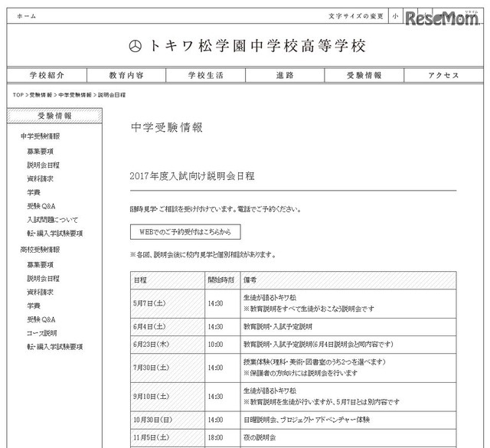Select the 10月30日(日) date cell
Screen dimensions: 490x448
[x=168, y=420]
